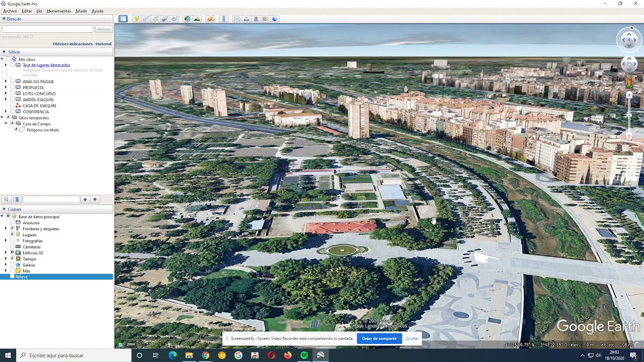
Task: Click Dejar de compartir button
Action: click(x=379, y=338)
